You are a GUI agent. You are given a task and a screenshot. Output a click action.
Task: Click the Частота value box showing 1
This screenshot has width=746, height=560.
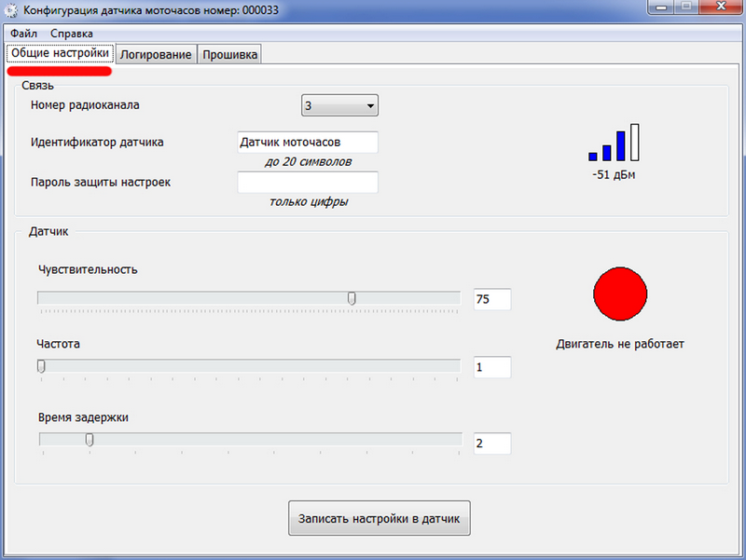[x=492, y=367]
